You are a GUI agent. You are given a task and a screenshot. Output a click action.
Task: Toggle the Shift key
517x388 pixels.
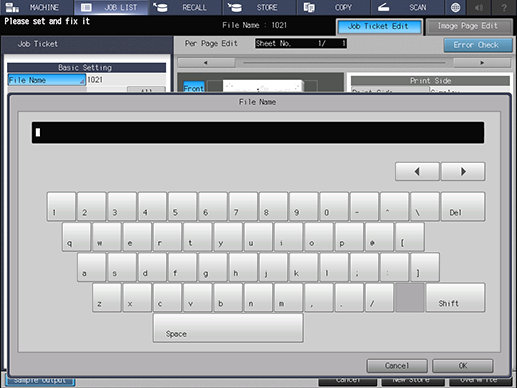(x=455, y=297)
